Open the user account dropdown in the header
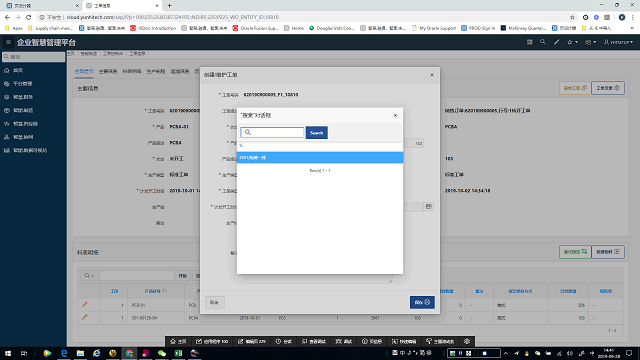 (618, 42)
